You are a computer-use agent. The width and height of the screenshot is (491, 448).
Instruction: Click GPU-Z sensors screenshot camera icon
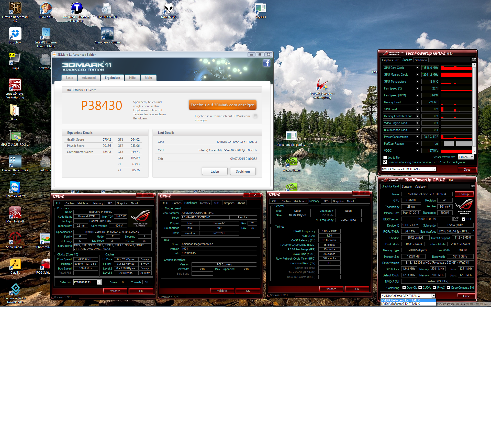[473, 60]
